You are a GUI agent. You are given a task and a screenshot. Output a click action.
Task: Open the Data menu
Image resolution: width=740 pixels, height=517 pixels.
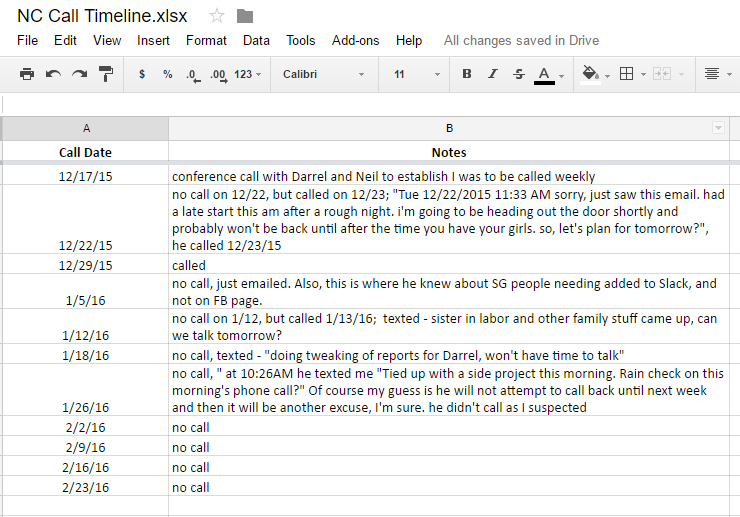tap(256, 41)
